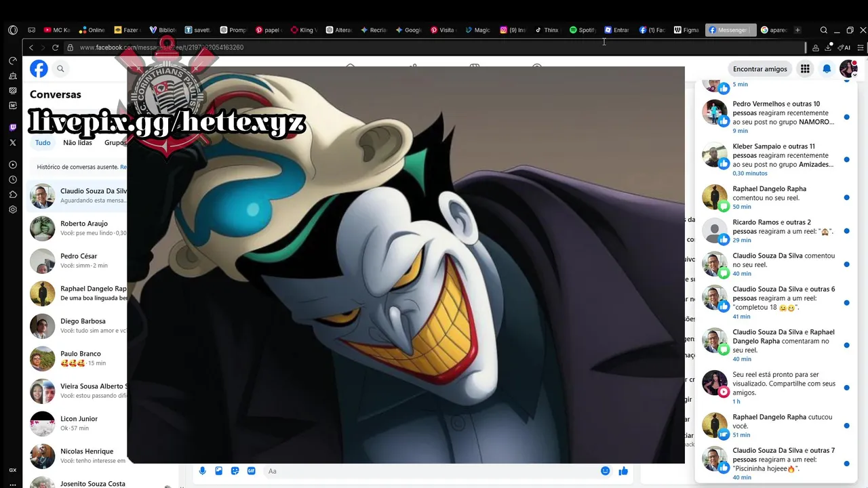Select the Tudo conversations filter
Screen dimensions: 868x488
click(x=43, y=142)
